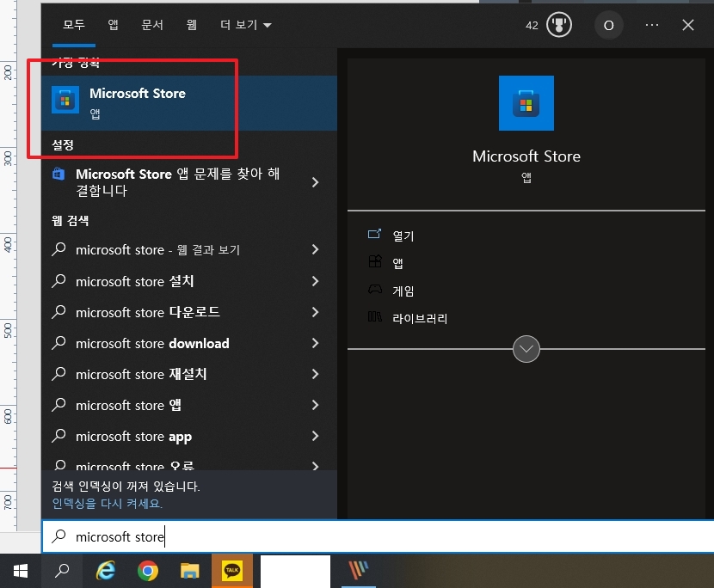
Task: Switch to the 앱 filter tab
Action: pyautogui.click(x=113, y=25)
